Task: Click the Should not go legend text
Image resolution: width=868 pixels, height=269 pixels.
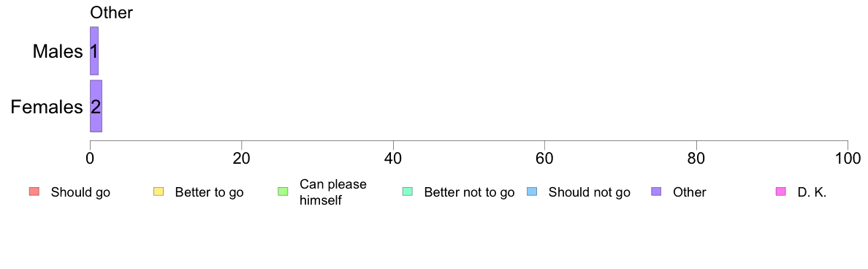Action: [589, 193]
